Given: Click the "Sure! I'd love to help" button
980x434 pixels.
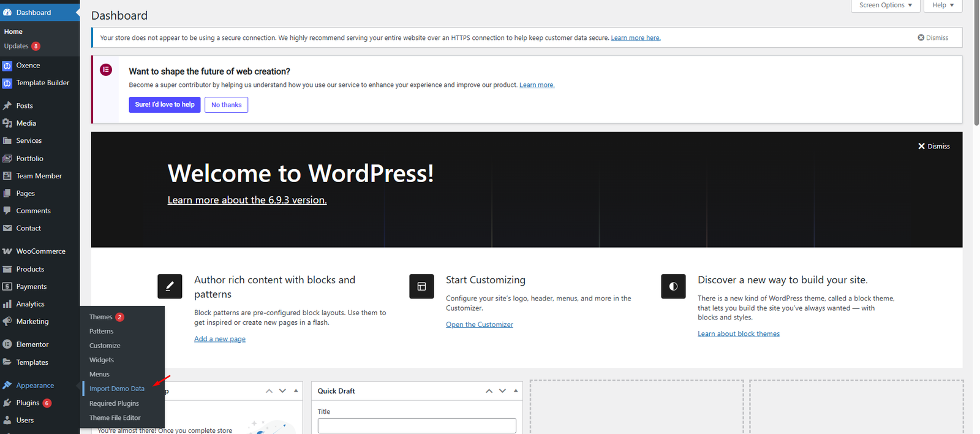Looking at the screenshot, I should pos(165,105).
